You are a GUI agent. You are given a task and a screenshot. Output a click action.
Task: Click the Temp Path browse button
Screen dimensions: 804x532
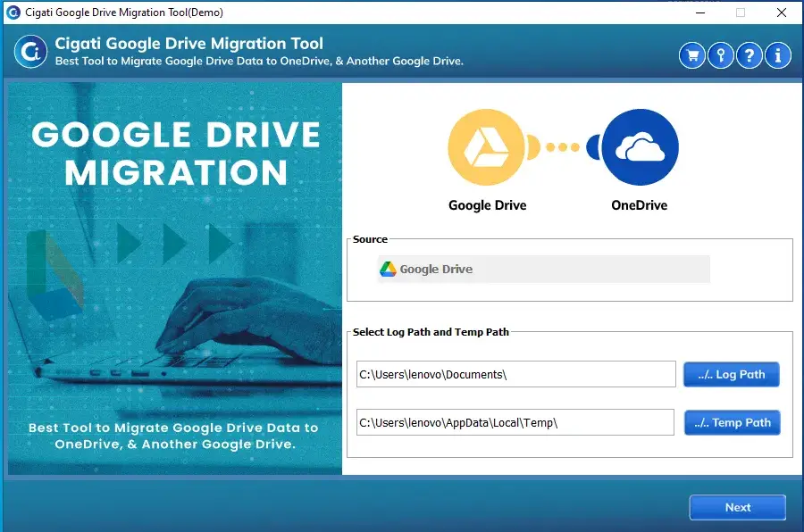[733, 422]
